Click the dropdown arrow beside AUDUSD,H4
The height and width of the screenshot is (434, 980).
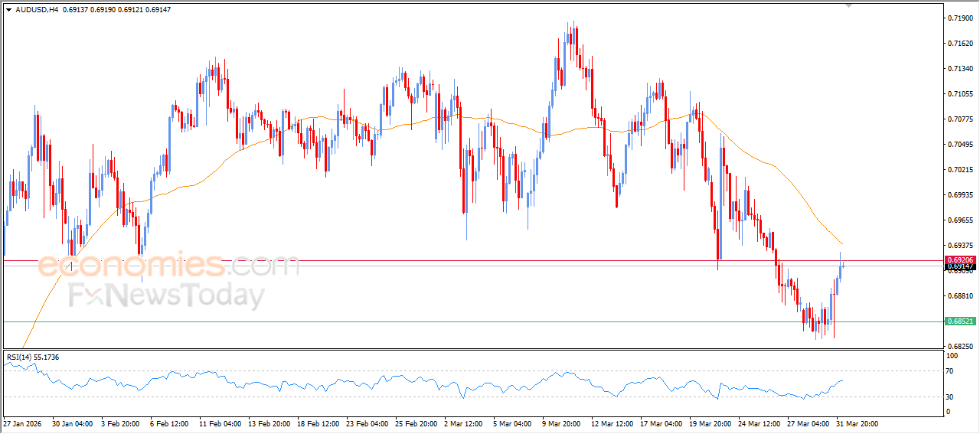pos(8,10)
